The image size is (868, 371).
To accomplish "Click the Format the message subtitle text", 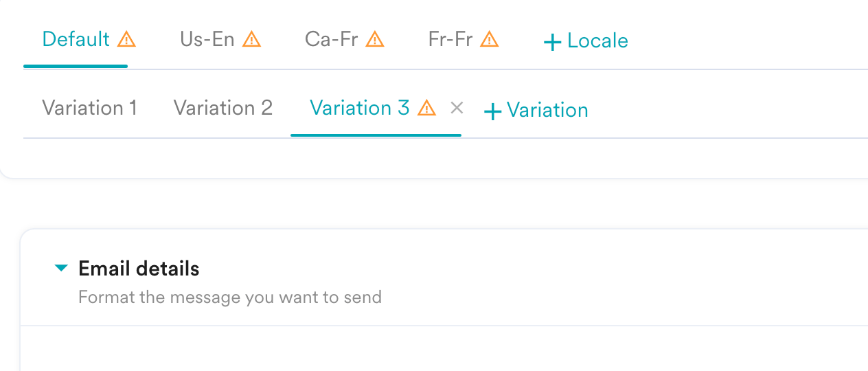I will pos(230,297).
